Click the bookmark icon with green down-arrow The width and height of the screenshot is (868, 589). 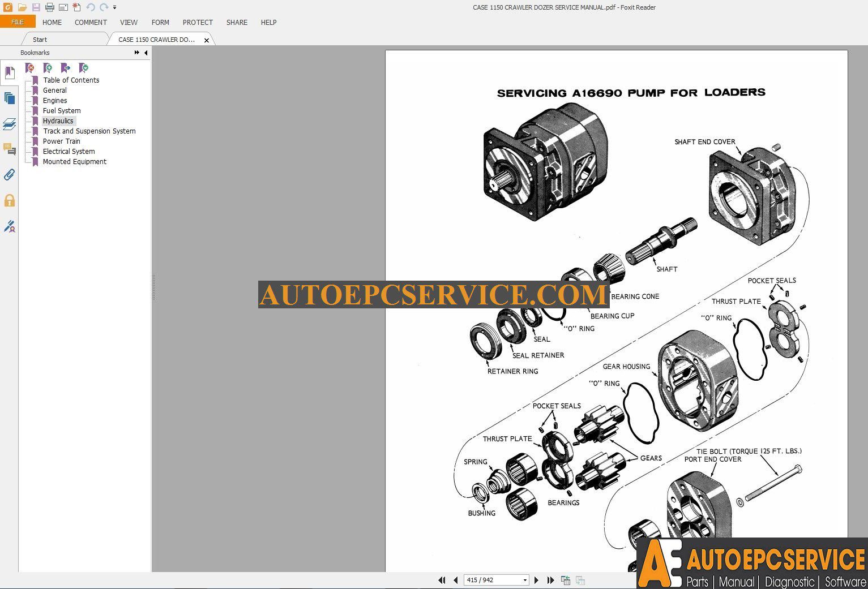point(84,68)
